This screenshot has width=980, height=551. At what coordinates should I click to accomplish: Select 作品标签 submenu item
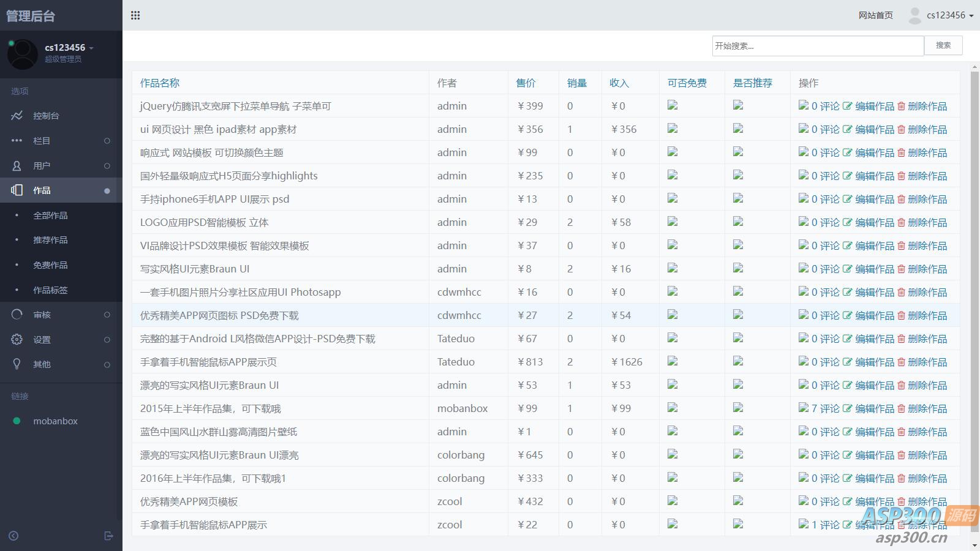click(50, 290)
